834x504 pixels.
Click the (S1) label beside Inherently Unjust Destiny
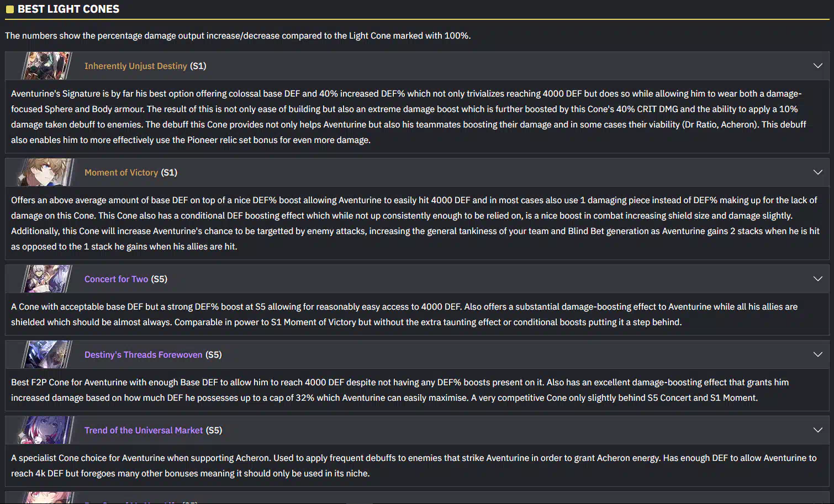[198, 66]
